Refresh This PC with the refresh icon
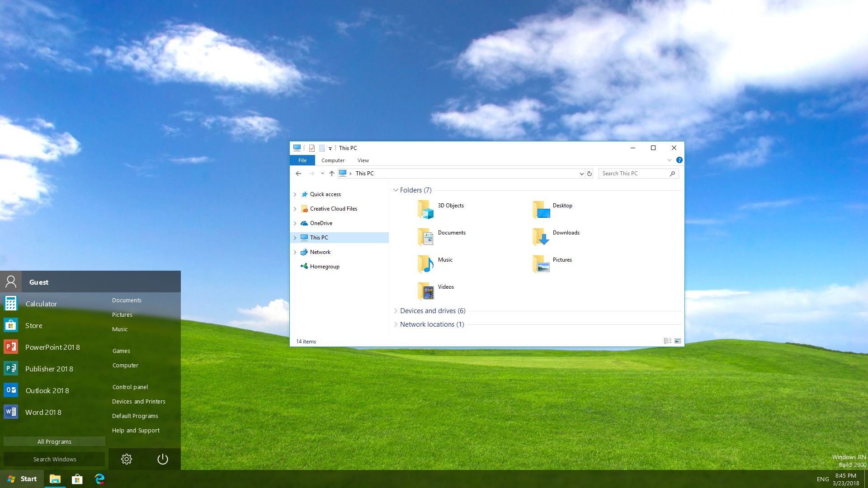This screenshot has height=488, width=868. tap(590, 174)
